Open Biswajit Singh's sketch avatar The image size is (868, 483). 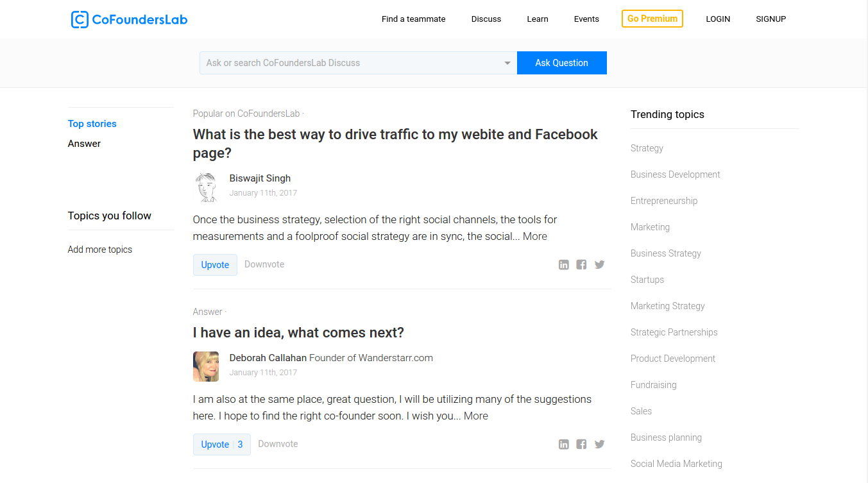(x=206, y=187)
